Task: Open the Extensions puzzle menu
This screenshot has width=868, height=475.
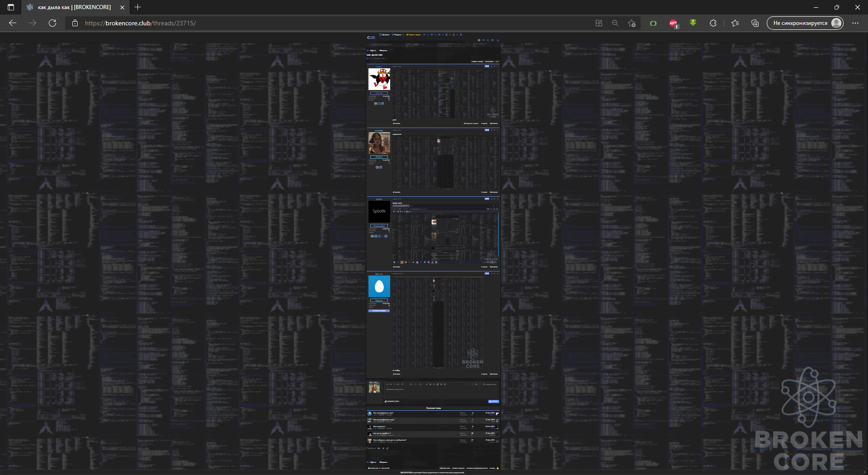Action: click(713, 23)
